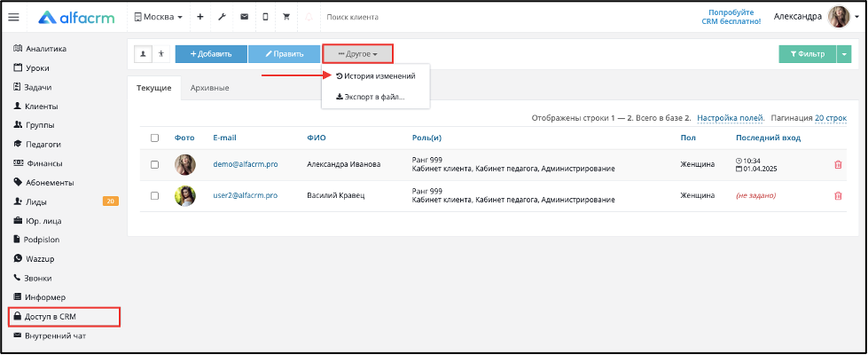Click trash icon for Василий Кравец row
The image size is (868, 355).
[838, 195]
